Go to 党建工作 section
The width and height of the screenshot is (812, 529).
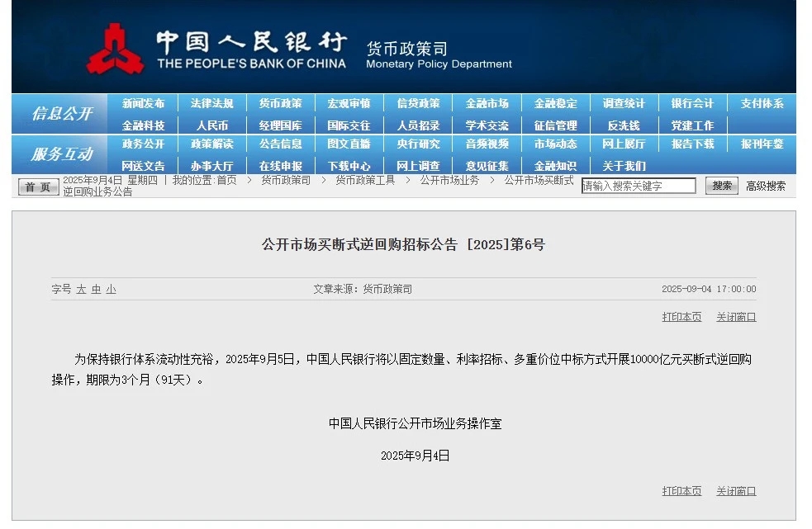click(x=692, y=125)
